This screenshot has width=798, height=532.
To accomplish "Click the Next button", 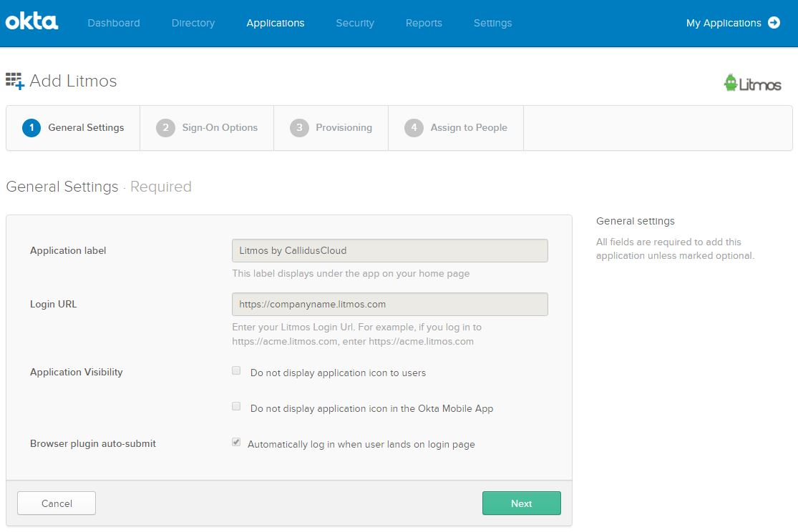I will point(521,503).
